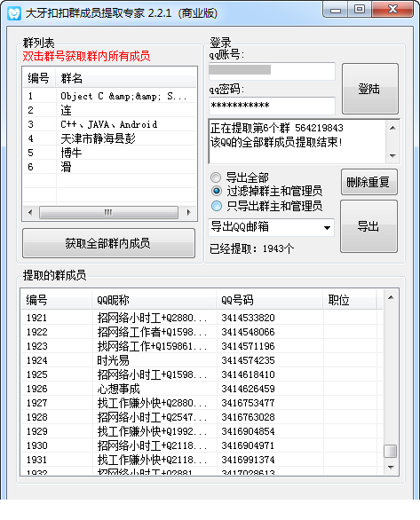This screenshot has height=520, width=420.
Task: Click group list horizontal scrollbar right arrow
Action: 189,212
